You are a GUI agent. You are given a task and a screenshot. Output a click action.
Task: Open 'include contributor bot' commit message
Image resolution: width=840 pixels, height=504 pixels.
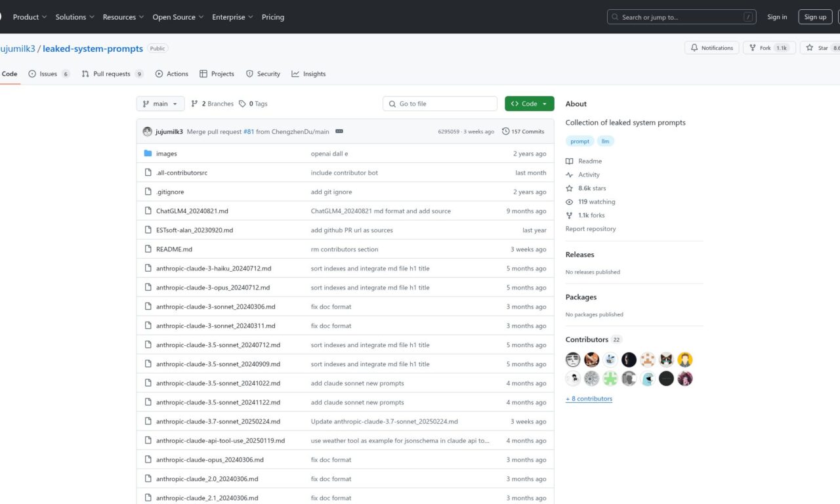pyautogui.click(x=345, y=173)
